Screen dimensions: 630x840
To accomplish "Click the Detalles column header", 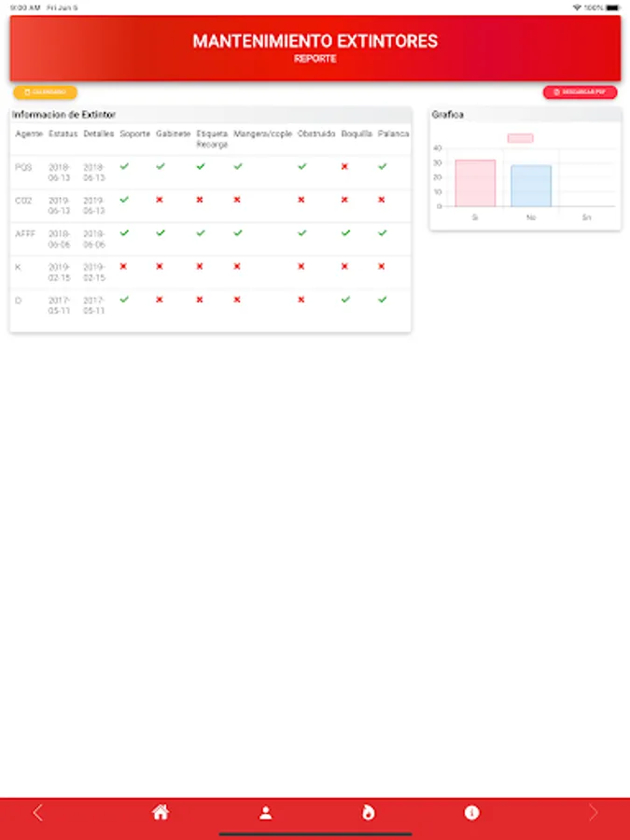I will click(99, 133).
